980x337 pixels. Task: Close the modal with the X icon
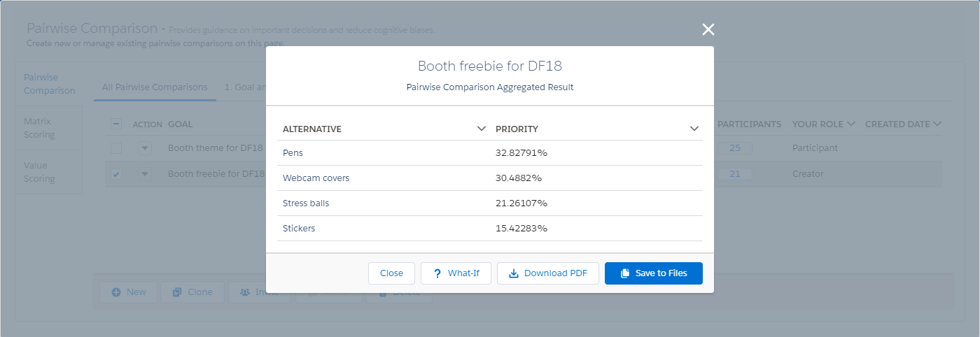[x=708, y=29]
